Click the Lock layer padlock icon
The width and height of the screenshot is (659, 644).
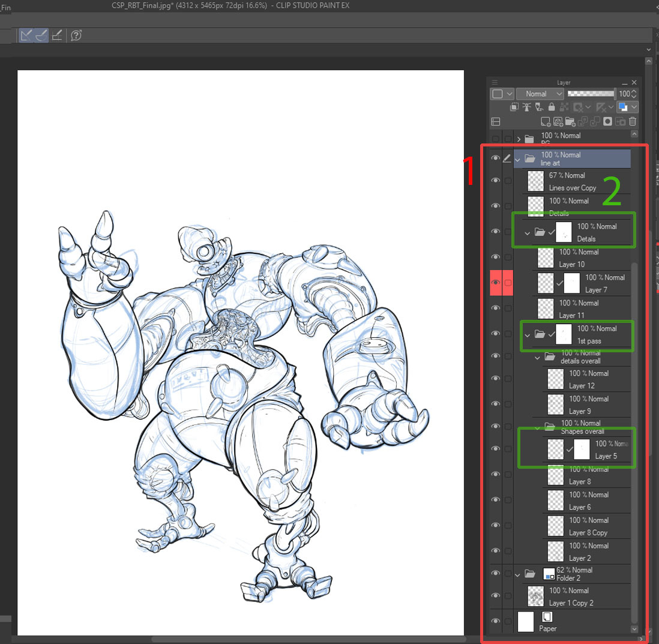pyautogui.click(x=552, y=106)
